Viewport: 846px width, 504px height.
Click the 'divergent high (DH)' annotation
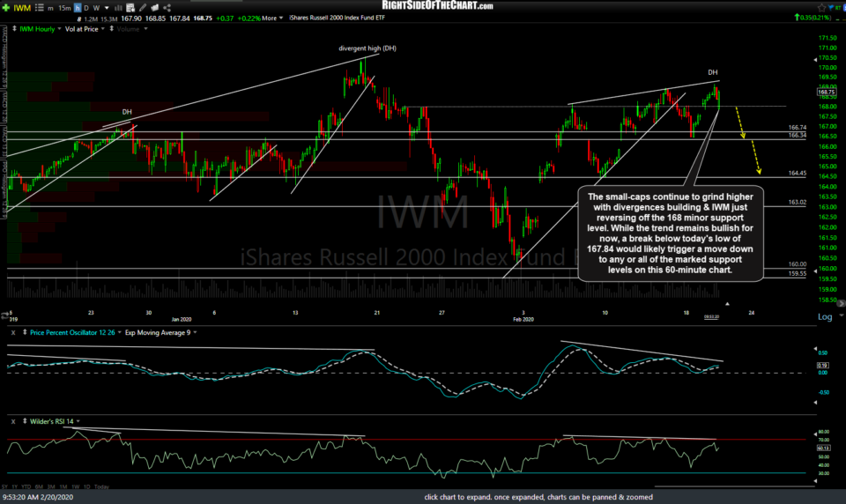tap(367, 48)
